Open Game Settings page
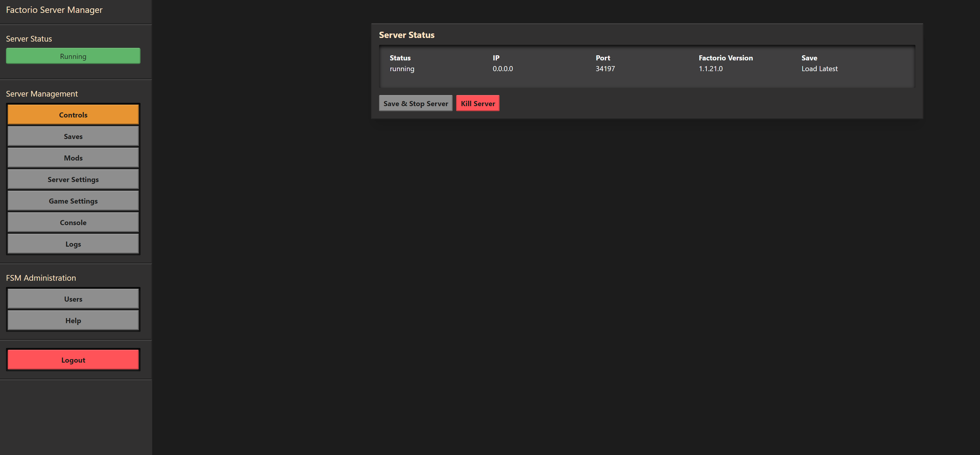 tap(73, 201)
